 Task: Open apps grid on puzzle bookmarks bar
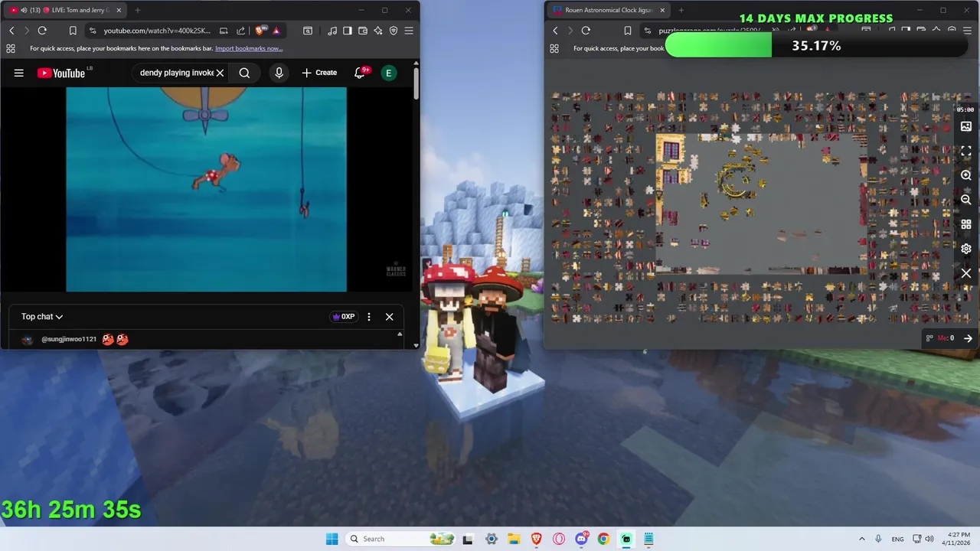(x=554, y=48)
